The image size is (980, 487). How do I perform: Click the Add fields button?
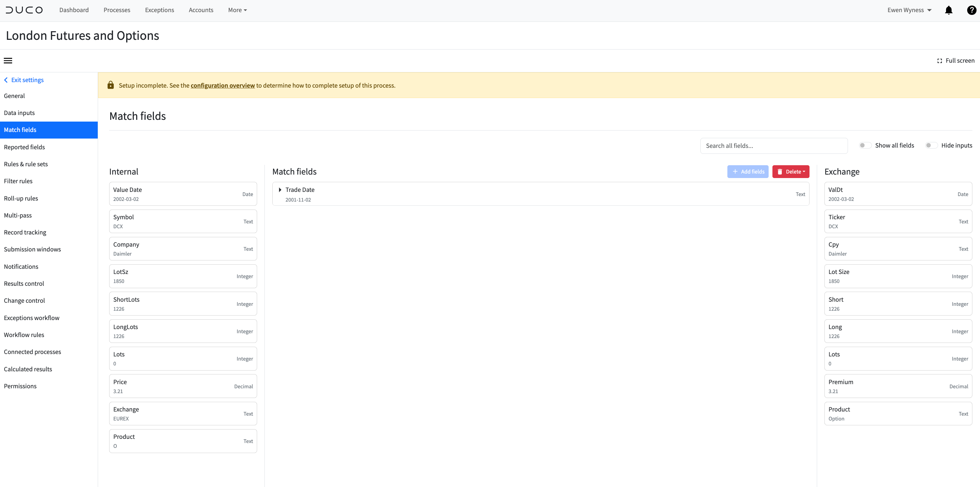pyautogui.click(x=747, y=171)
